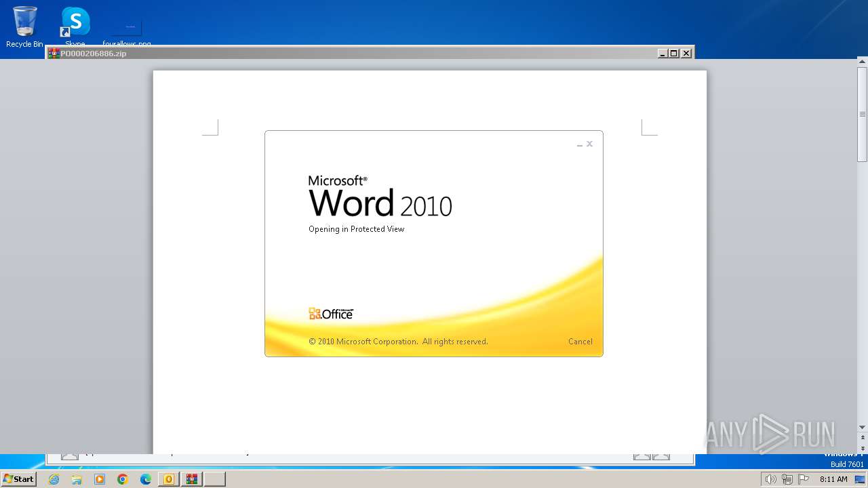Image resolution: width=868 pixels, height=488 pixels.
Task: Open Windows Media Player from taskbar
Action: click(x=100, y=479)
